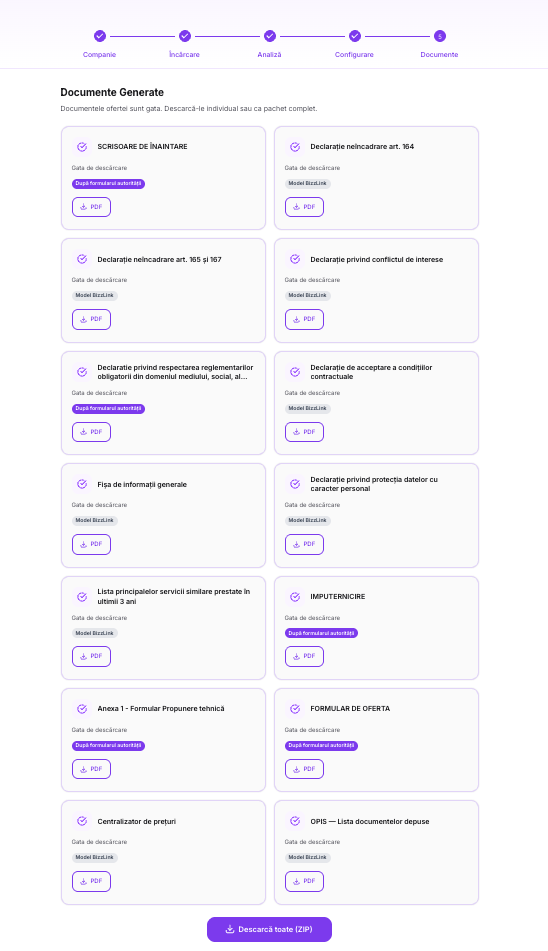
Task: Click the check icon beside SCRISOARE DE ÎNAINTARE
Action: coord(82,147)
